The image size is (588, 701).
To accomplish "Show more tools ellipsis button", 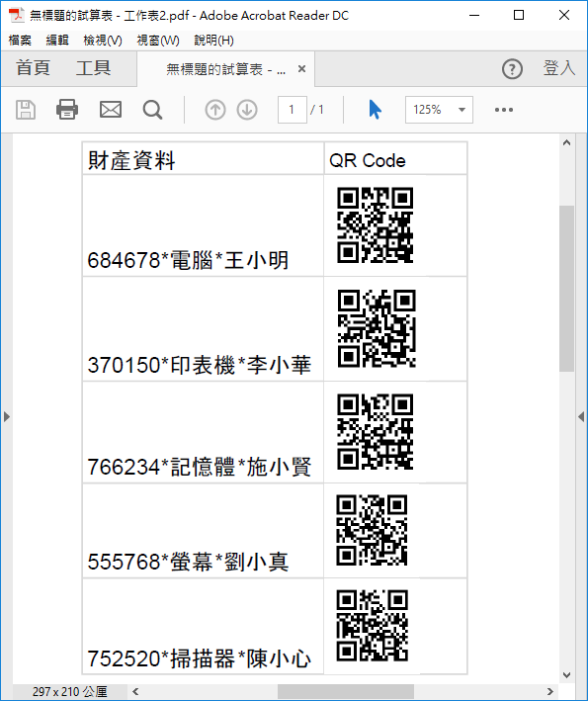I will (x=504, y=110).
